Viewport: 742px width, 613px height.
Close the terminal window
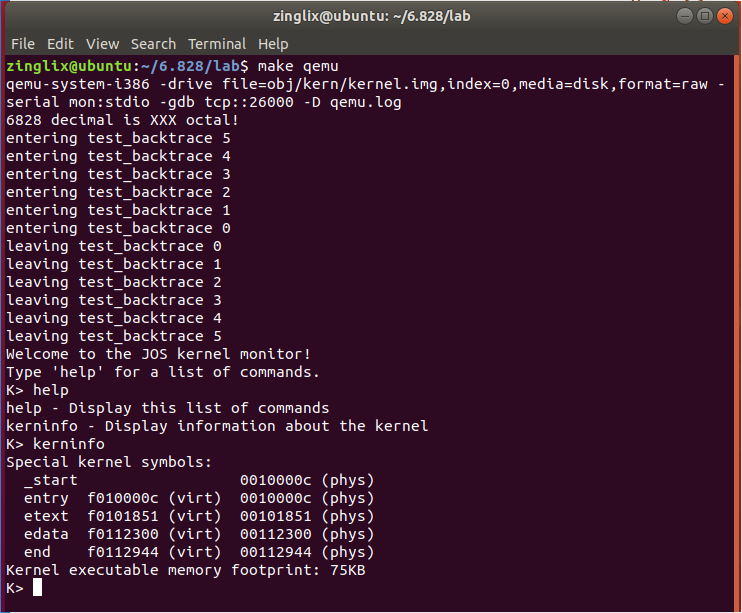724,17
